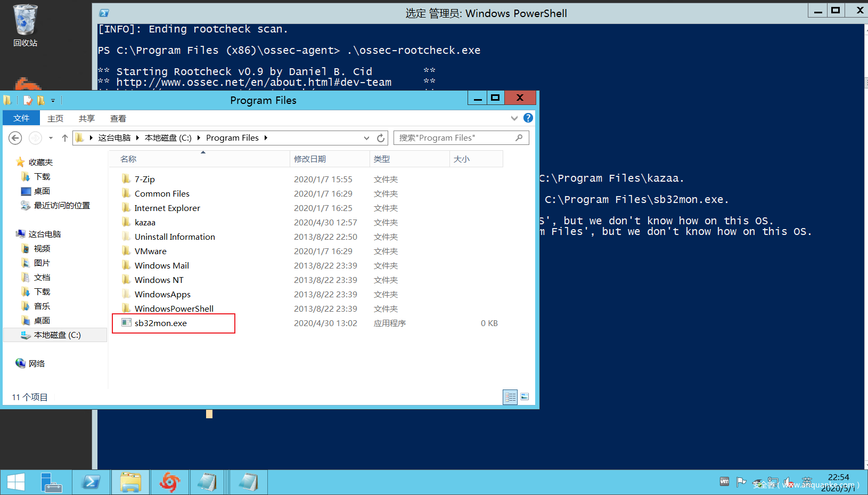Click the Back navigation arrow in Explorer
Image resolution: width=868 pixels, height=495 pixels.
point(15,138)
